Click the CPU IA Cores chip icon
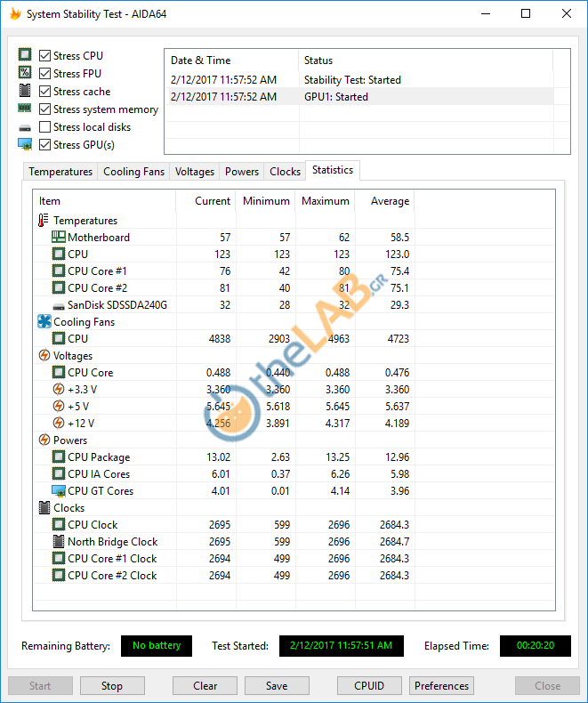This screenshot has height=703, width=588. coord(58,473)
